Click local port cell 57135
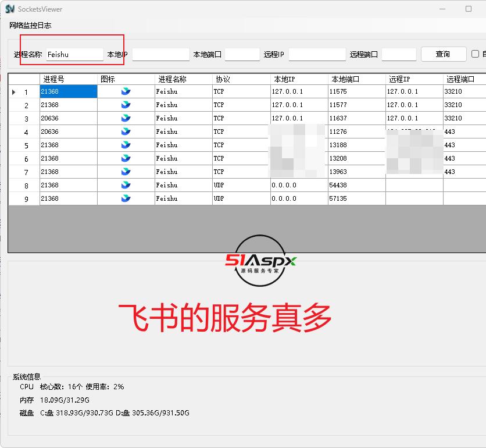 point(357,198)
